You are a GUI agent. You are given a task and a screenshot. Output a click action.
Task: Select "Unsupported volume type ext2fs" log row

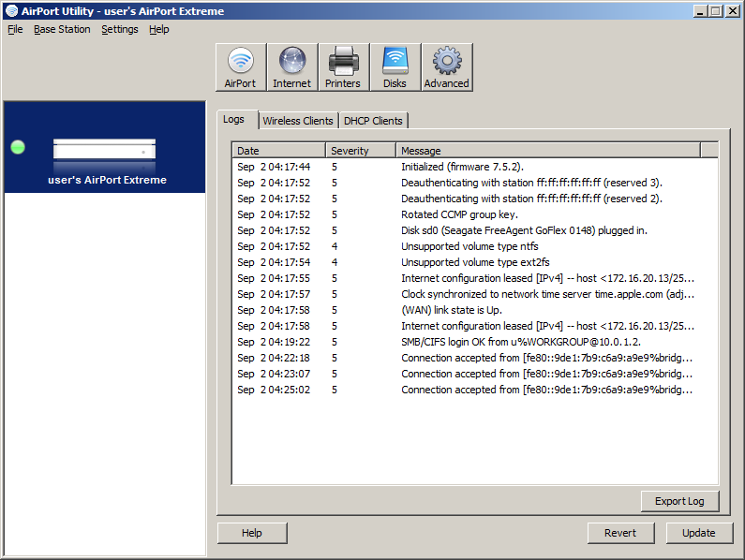(475, 262)
